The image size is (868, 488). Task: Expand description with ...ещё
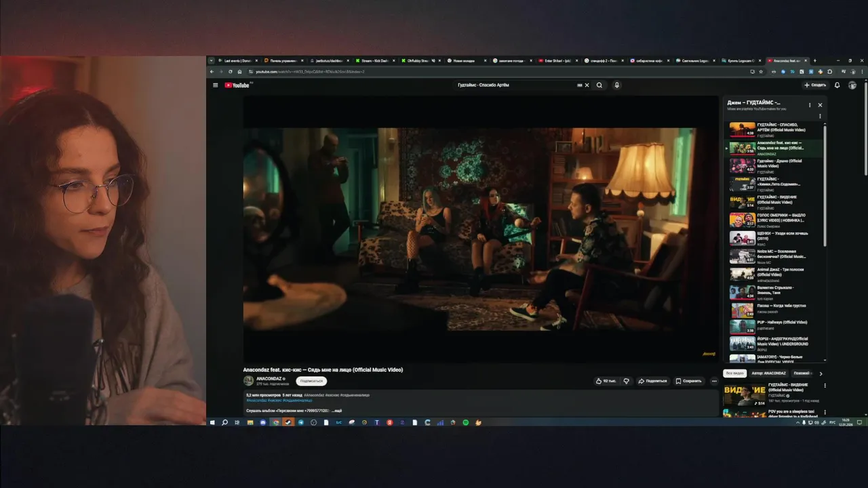point(336,411)
